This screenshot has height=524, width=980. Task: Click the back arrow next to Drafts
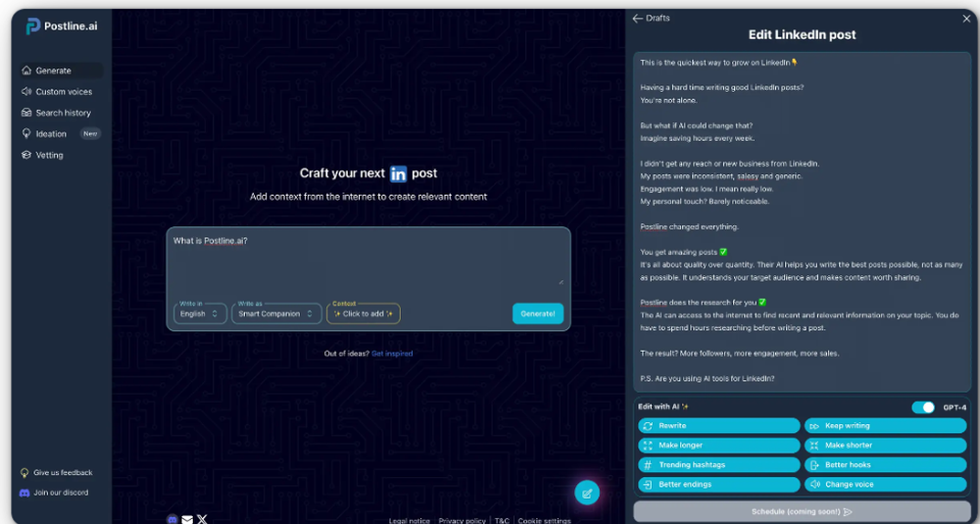click(638, 18)
